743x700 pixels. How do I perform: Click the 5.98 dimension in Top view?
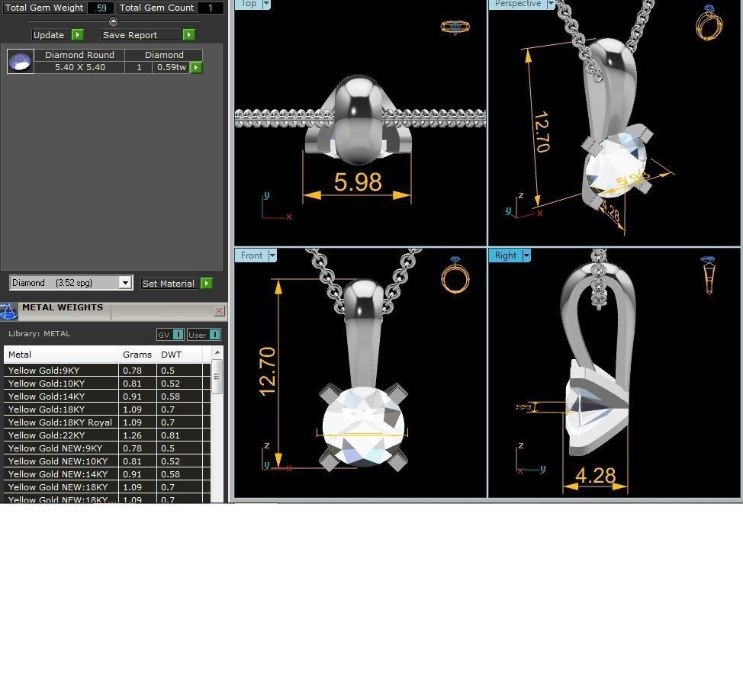coord(358,182)
